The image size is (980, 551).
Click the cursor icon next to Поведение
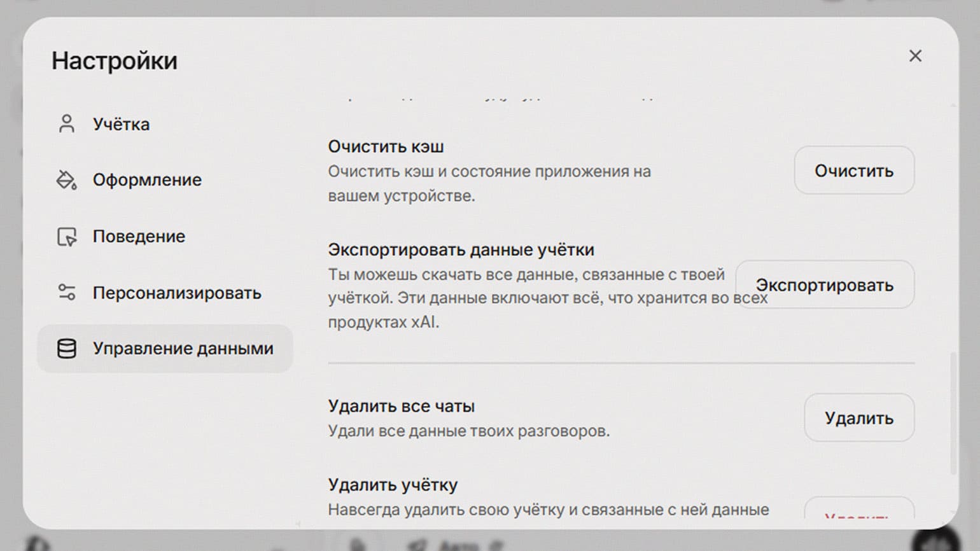pos(67,237)
